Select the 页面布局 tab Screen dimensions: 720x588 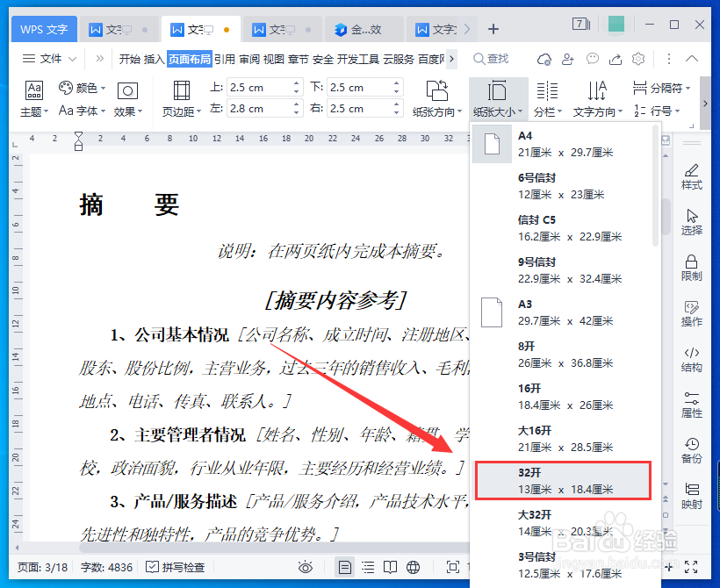coord(189,59)
